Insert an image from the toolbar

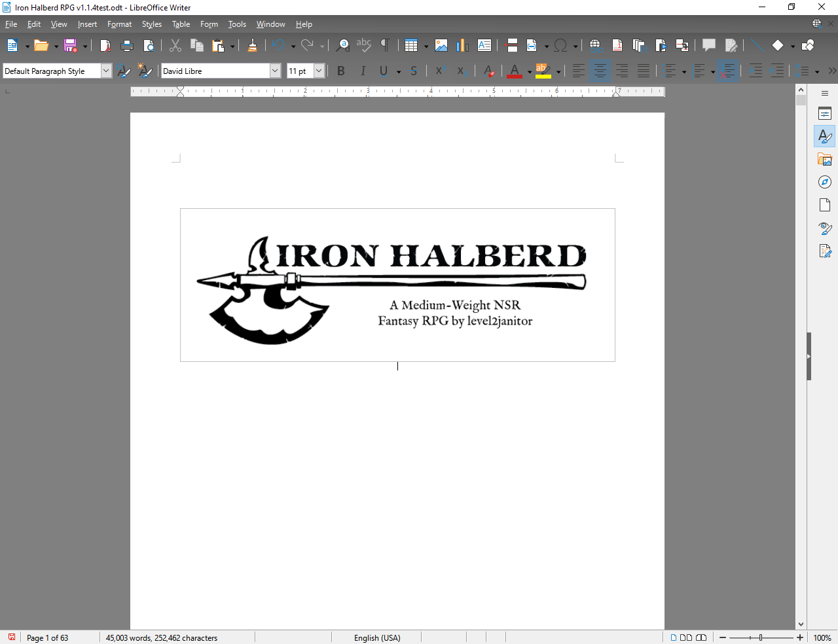441,45
